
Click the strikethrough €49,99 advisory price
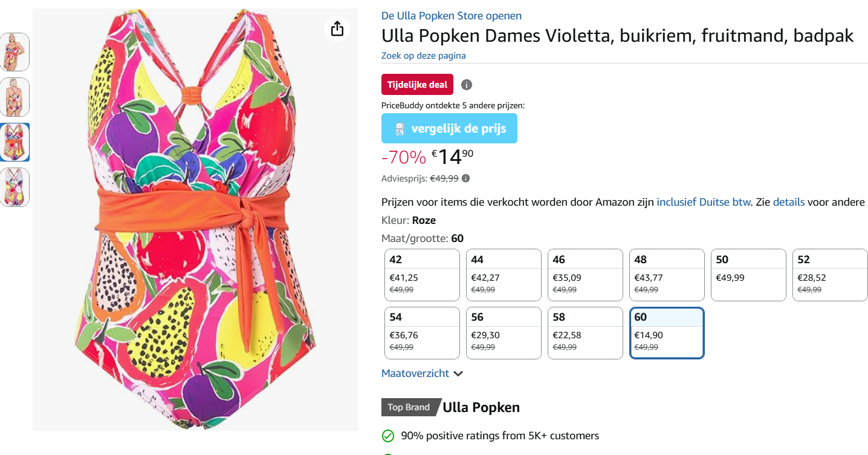(445, 178)
